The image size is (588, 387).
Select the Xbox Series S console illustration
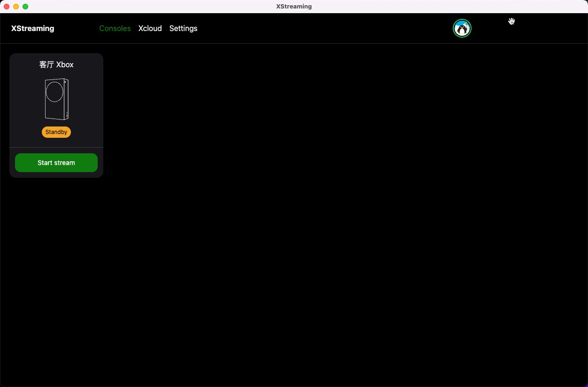[x=56, y=99]
